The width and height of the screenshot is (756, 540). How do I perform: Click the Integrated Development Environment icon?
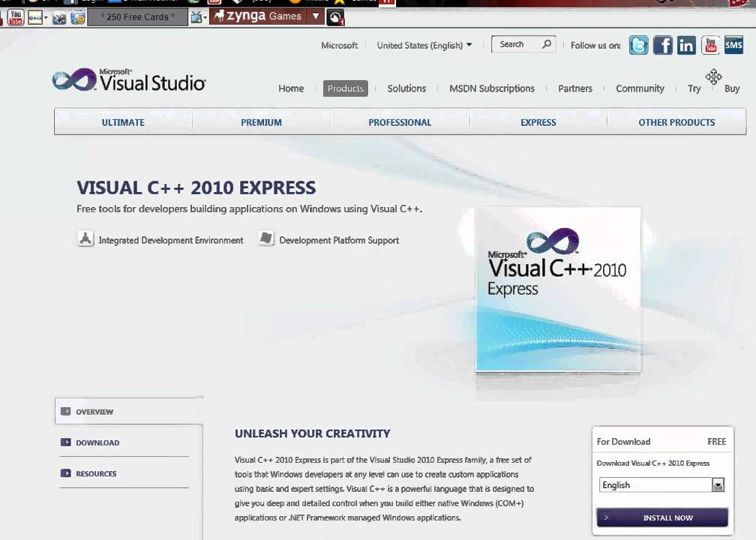[x=85, y=238]
